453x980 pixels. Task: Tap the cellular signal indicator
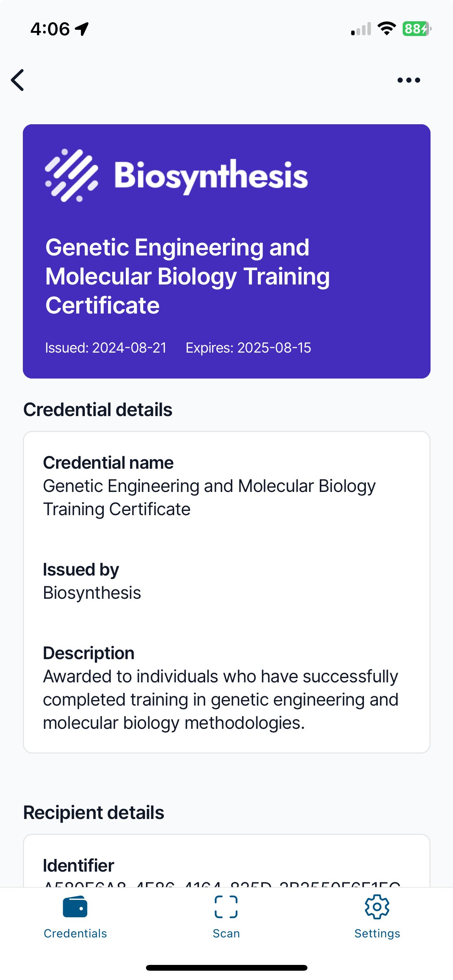361,28
